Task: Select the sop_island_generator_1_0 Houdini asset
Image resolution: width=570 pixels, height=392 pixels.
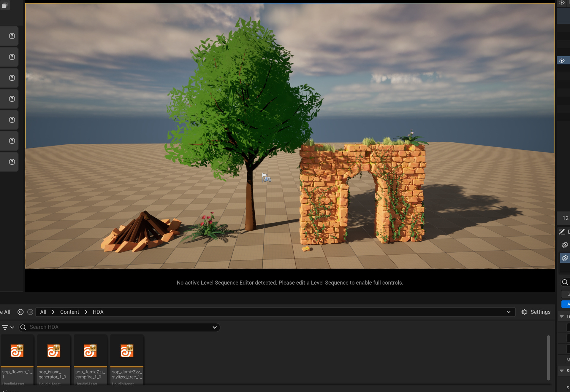Action: point(54,360)
